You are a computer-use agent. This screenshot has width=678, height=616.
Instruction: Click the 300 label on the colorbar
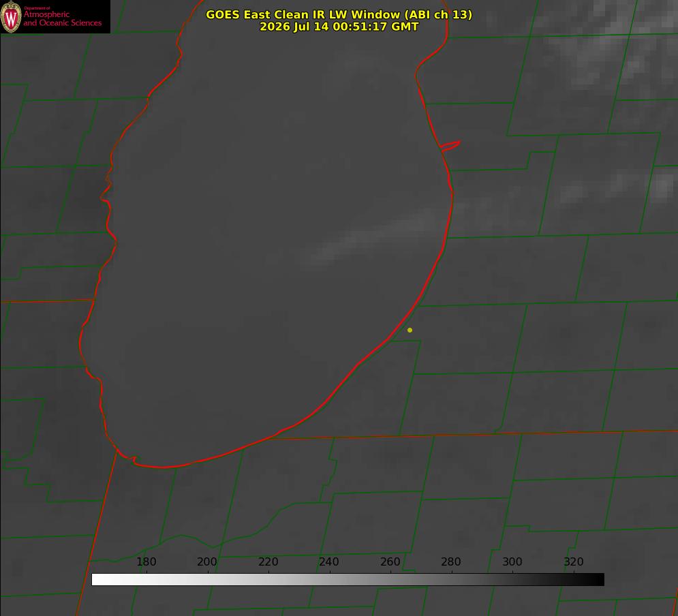coord(512,561)
